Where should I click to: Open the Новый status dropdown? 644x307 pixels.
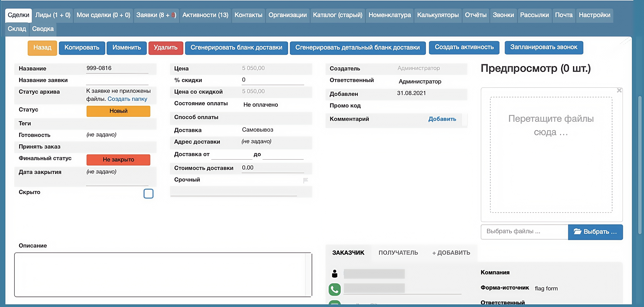coord(118,111)
